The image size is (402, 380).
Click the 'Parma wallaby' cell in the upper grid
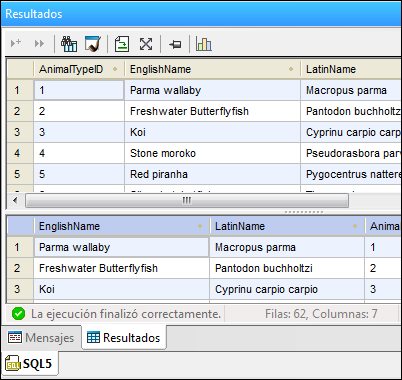pos(212,90)
